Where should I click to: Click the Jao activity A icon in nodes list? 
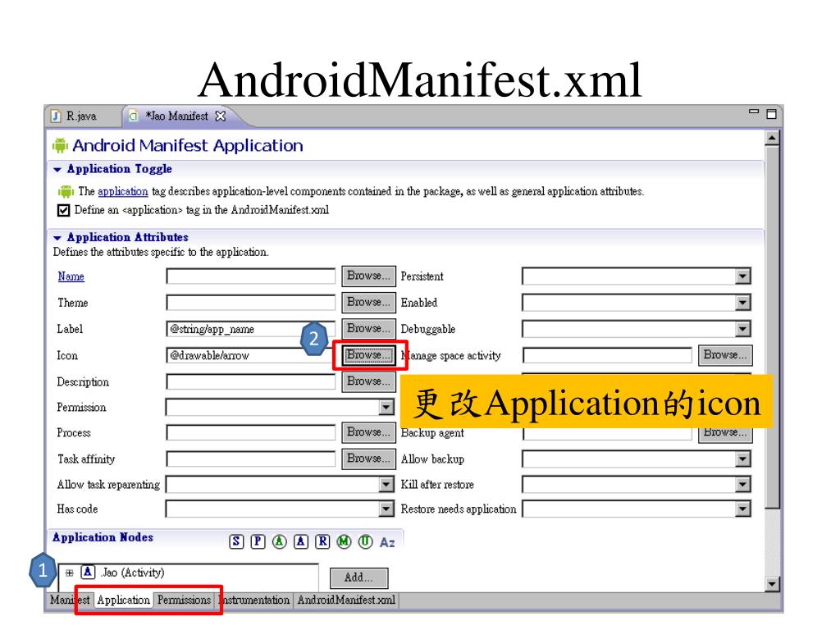88,572
